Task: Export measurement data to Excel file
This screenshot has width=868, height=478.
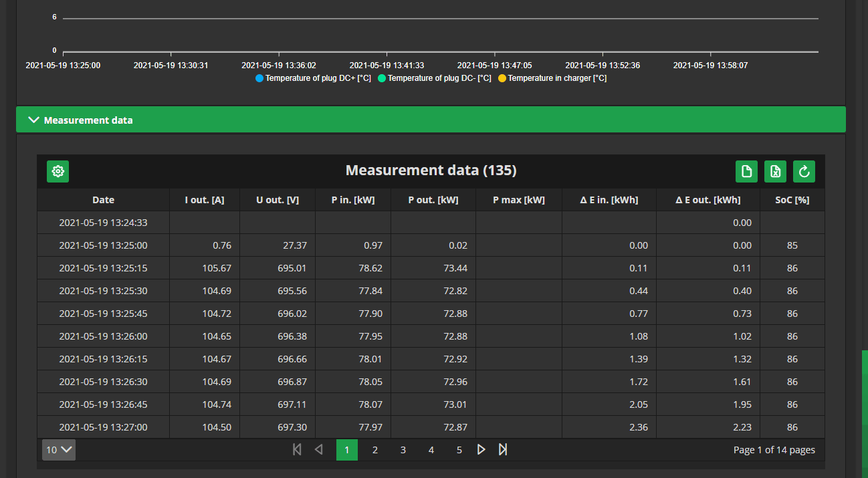Action: [775, 171]
